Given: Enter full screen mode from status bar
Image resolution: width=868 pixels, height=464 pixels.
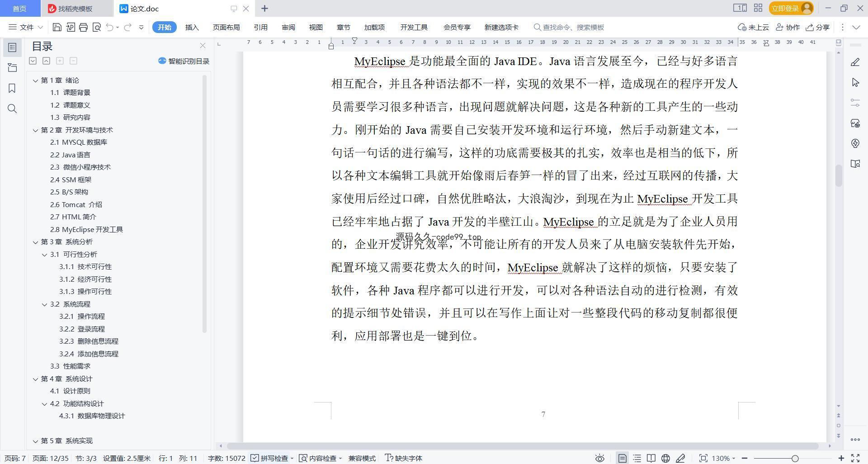Looking at the screenshot, I should [x=855, y=458].
